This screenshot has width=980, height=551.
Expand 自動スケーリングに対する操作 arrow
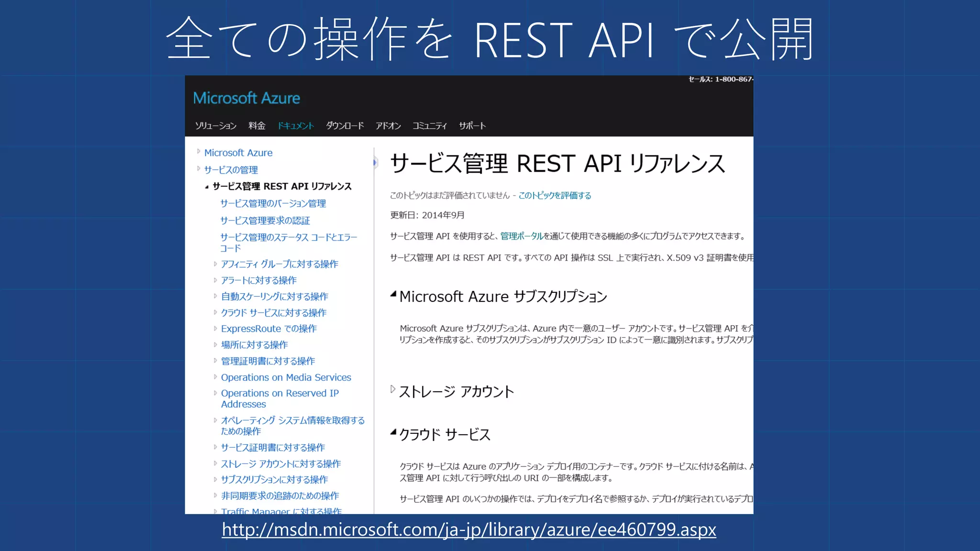coord(215,297)
